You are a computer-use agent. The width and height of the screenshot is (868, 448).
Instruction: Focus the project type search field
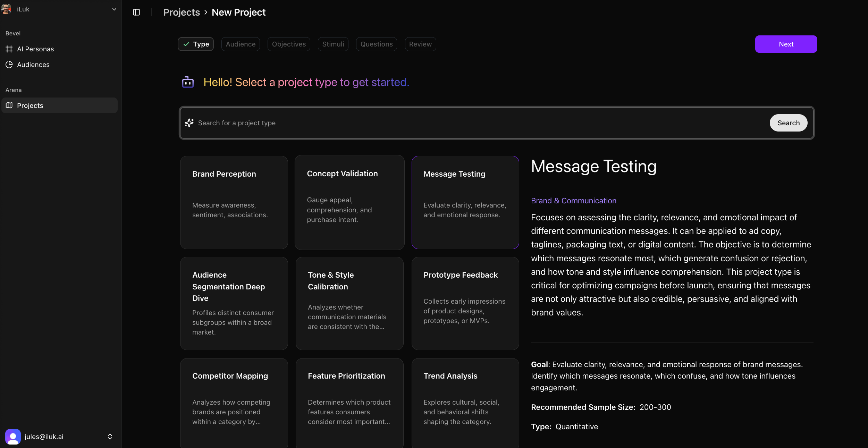pos(479,123)
